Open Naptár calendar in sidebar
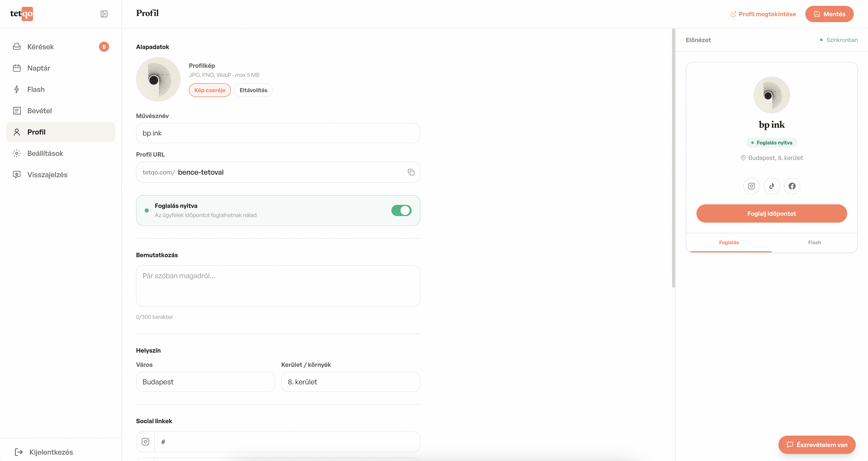This screenshot has height=461, width=868. pyautogui.click(x=38, y=68)
